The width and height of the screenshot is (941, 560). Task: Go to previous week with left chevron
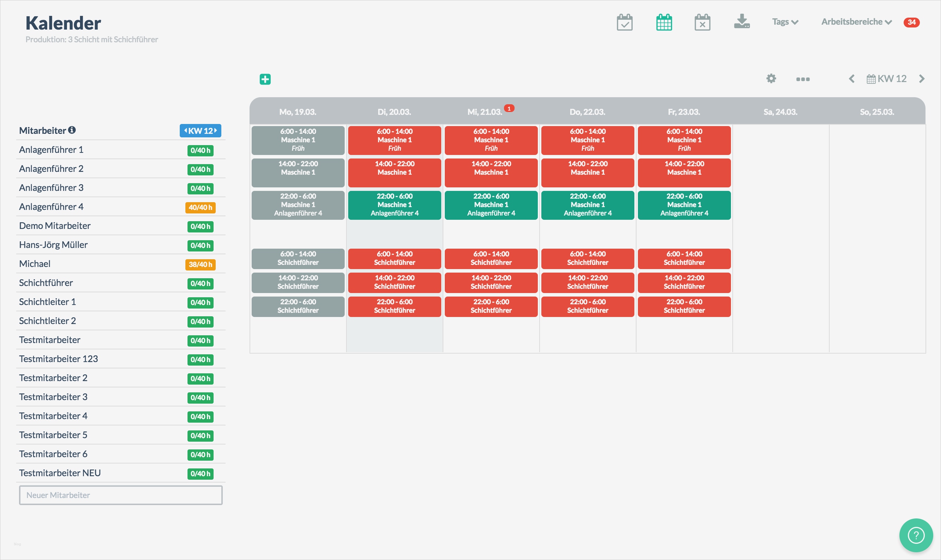851,79
